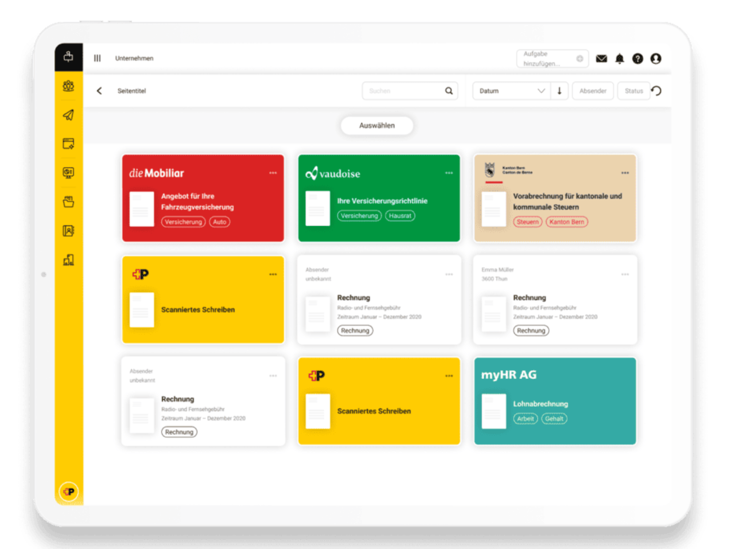Select the Steuern tag
Viewport: 756px width, 549px height.
(527, 222)
